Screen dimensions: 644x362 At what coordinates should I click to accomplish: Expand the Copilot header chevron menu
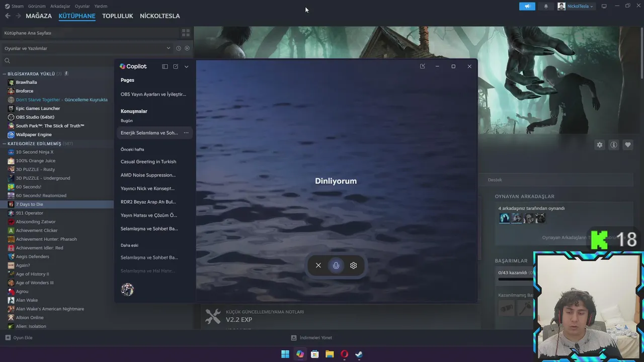tap(186, 66)
